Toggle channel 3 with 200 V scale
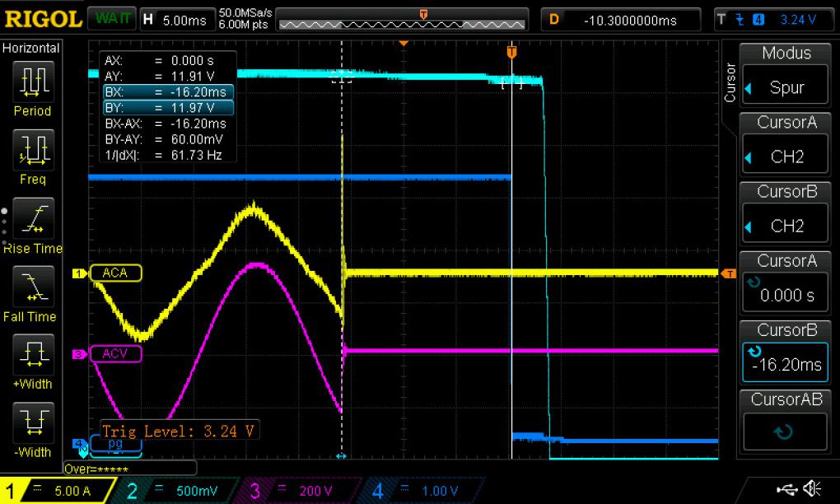The image size is (840, 504). (299, 490)
